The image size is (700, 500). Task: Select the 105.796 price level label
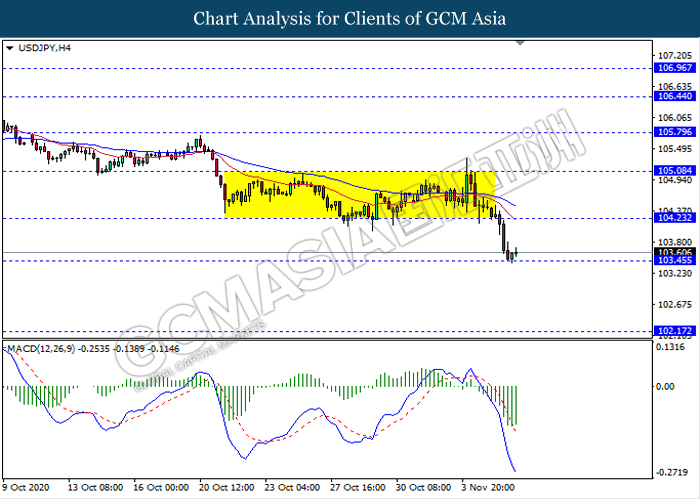click(675, 132)
